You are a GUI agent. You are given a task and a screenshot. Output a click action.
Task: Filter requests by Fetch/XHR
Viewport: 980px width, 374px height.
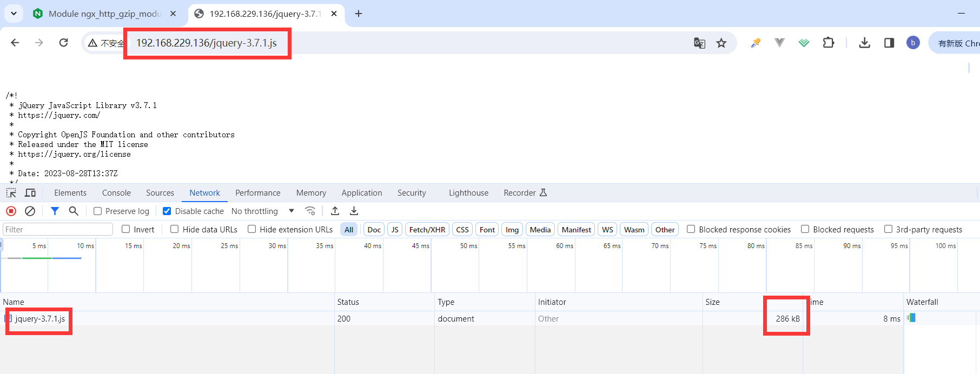click(x=427, y=230)
